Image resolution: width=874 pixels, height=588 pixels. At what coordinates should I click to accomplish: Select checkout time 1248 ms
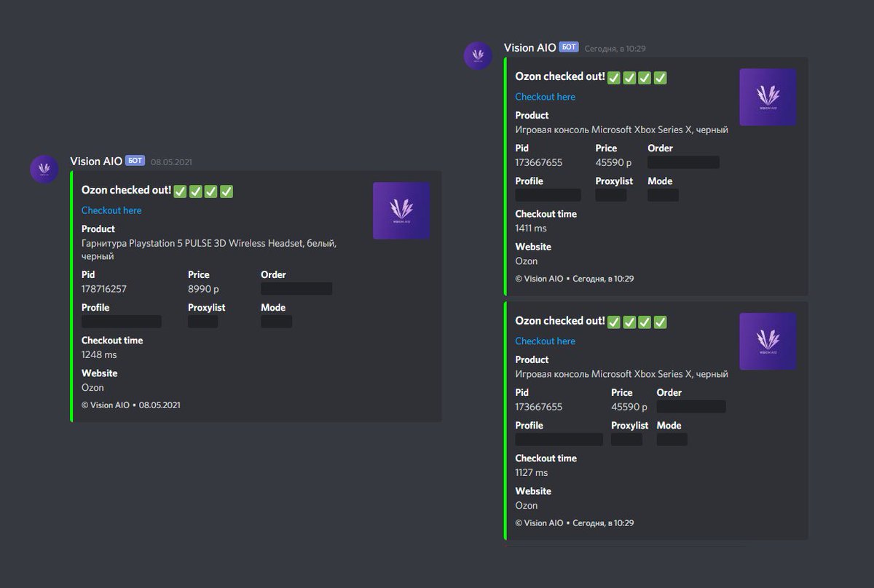point(99,355)
